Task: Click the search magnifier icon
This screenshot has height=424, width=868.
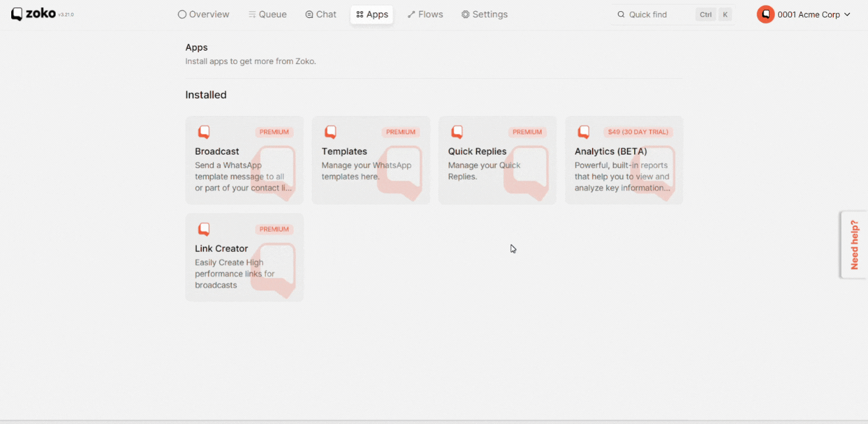Action: 621,15
